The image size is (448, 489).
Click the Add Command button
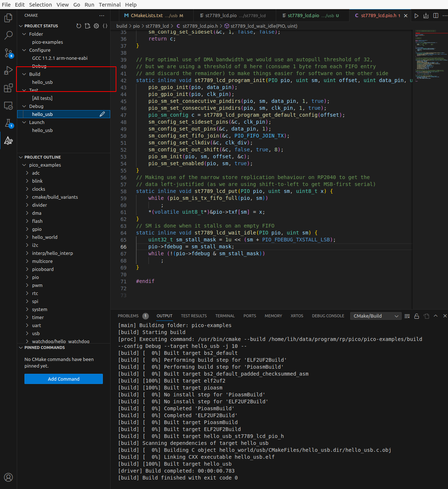63,379
